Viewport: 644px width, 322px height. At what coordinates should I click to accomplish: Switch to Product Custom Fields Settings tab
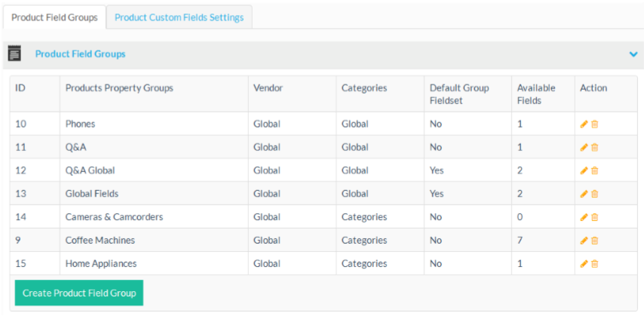pyautogui.click(x=179, y=17)
